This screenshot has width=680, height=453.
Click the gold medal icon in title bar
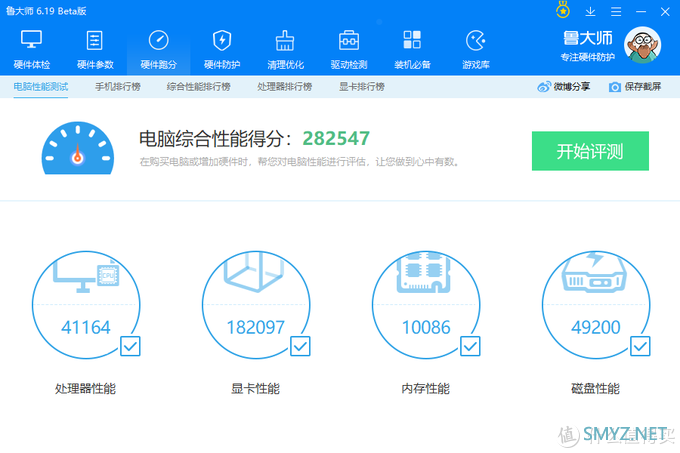[563, 11]
